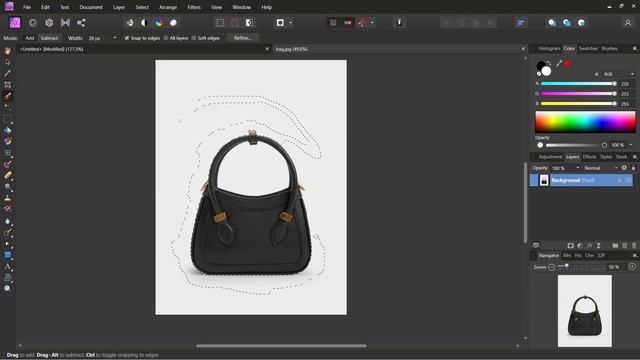
Task: Select the Rectangular Marquee tool
Action: pyautogui.click(x=7, y=119)
